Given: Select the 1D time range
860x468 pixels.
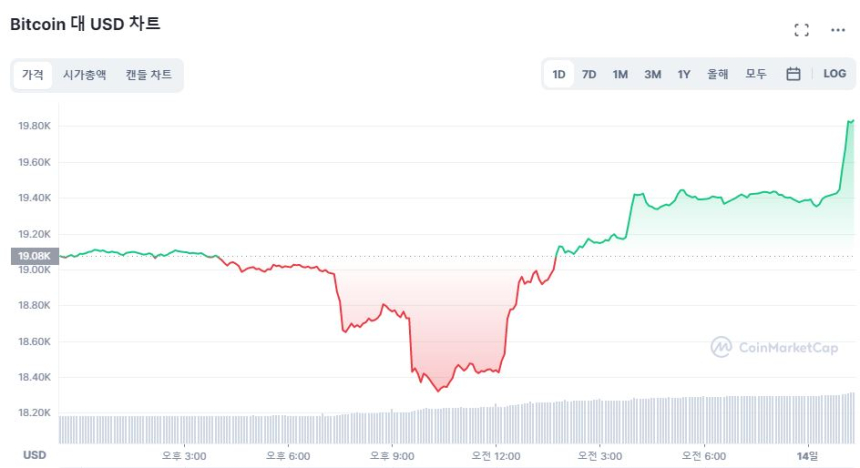Looking at the screenshot, I should 559,74.
